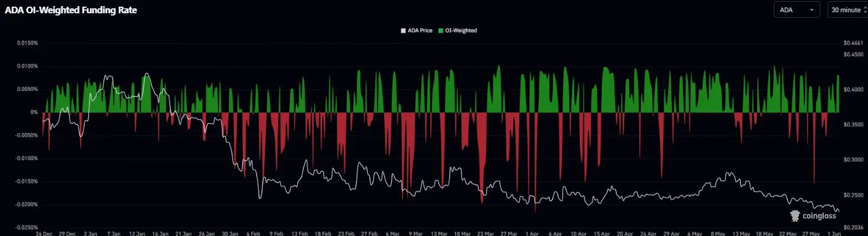Toggle the OI-Weighted legend series
The height and width of the screenshot is (236, 868).
pyautogui.click(x=457, y=30)
